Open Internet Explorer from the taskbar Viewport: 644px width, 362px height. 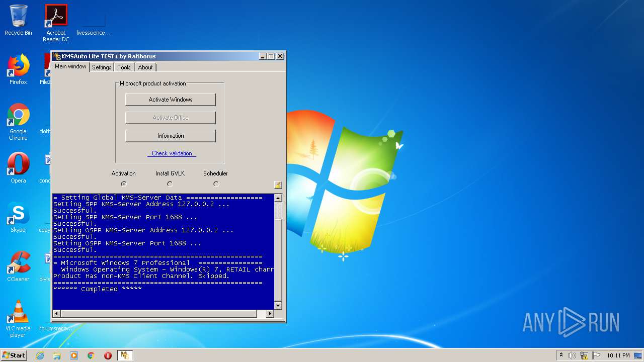tap(40, 355)
